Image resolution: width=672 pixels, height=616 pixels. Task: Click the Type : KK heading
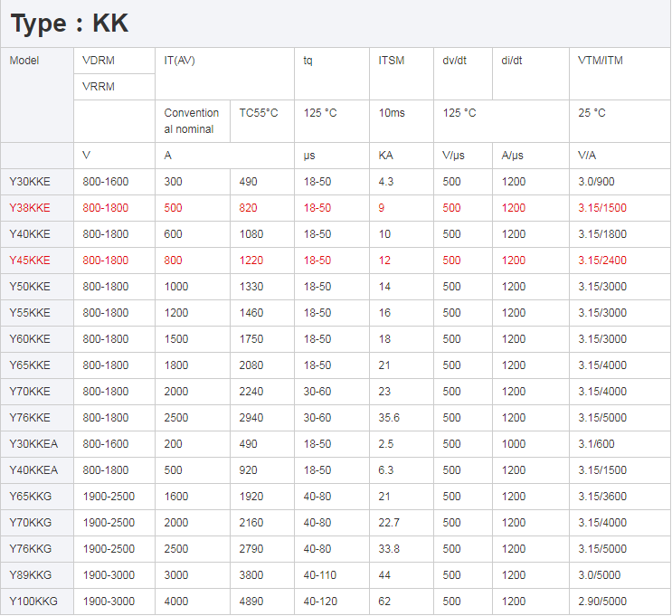click(x=70, y=24)
